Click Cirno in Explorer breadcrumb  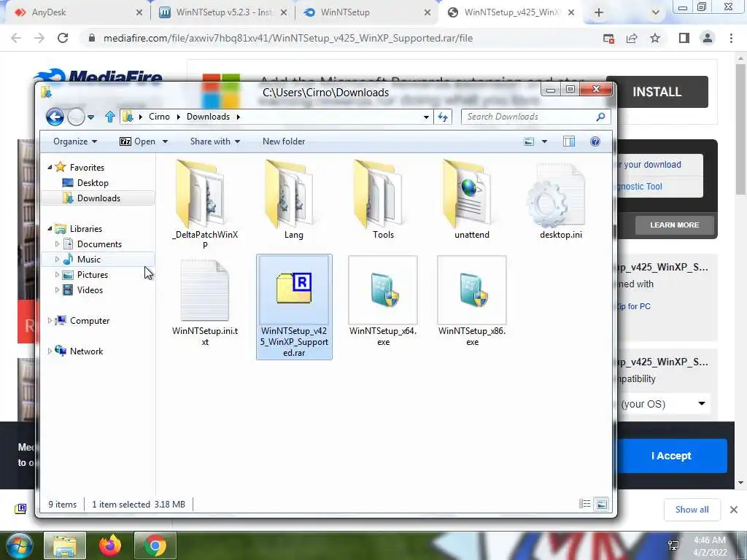click(159, 117)
